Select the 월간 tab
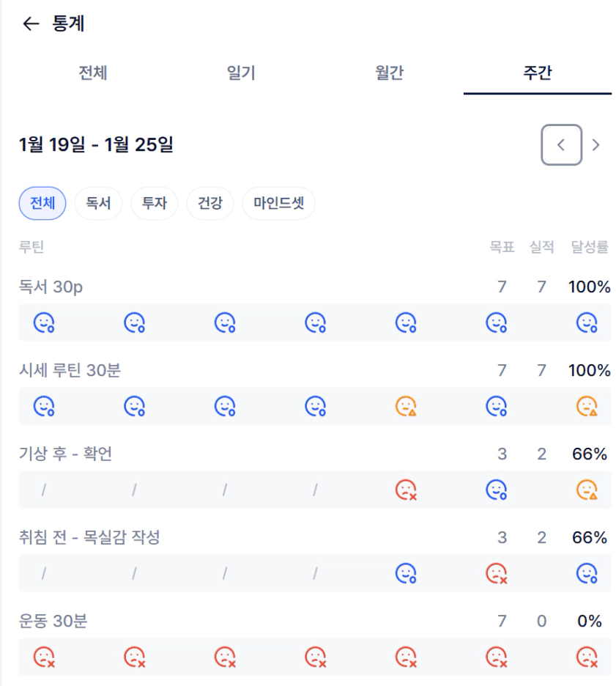 click(389, 73)
